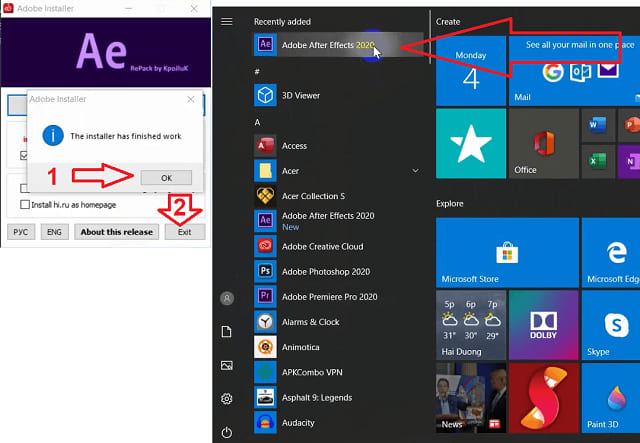640x443 pixels.
Task: Click the Create group heading
Action: click(x=448, y=22)
